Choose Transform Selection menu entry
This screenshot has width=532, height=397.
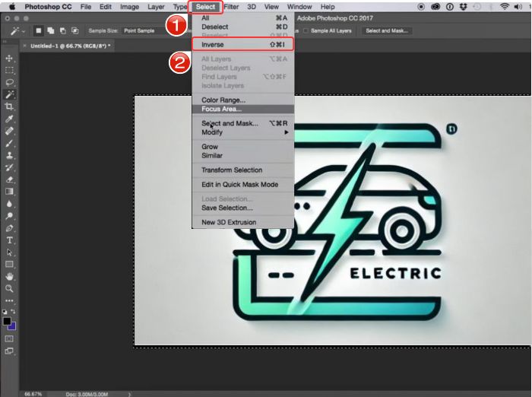click(x=243, y=170)
